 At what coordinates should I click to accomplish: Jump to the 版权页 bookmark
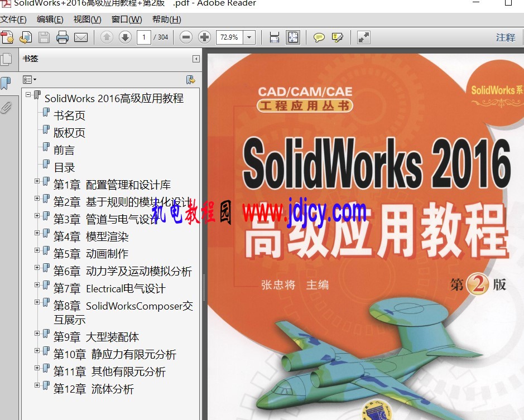click(69, 133)
